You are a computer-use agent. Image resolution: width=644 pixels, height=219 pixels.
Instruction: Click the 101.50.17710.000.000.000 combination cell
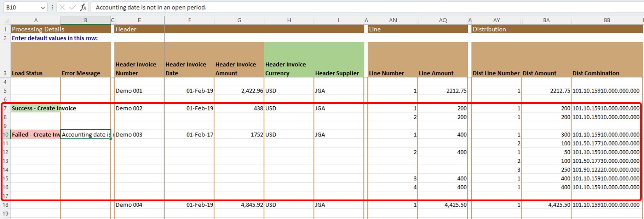point(606,144)
